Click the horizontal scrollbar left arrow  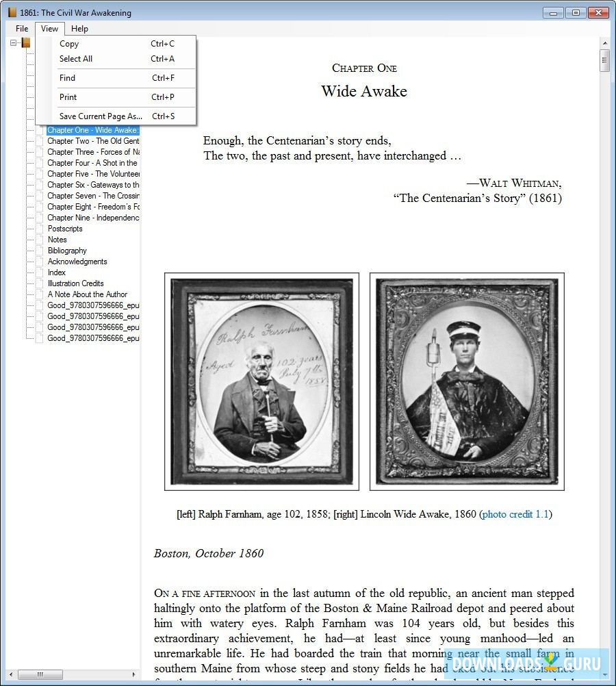(x=11, y=675)
